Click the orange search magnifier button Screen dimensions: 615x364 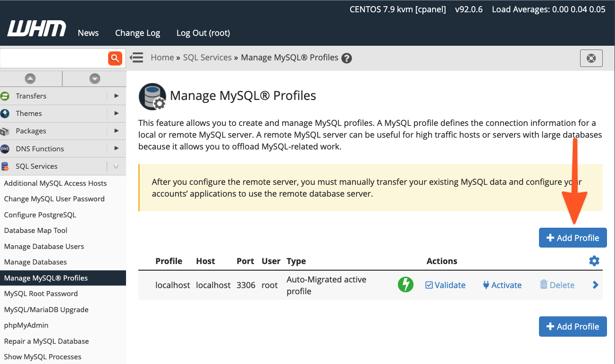pos(115,58)
